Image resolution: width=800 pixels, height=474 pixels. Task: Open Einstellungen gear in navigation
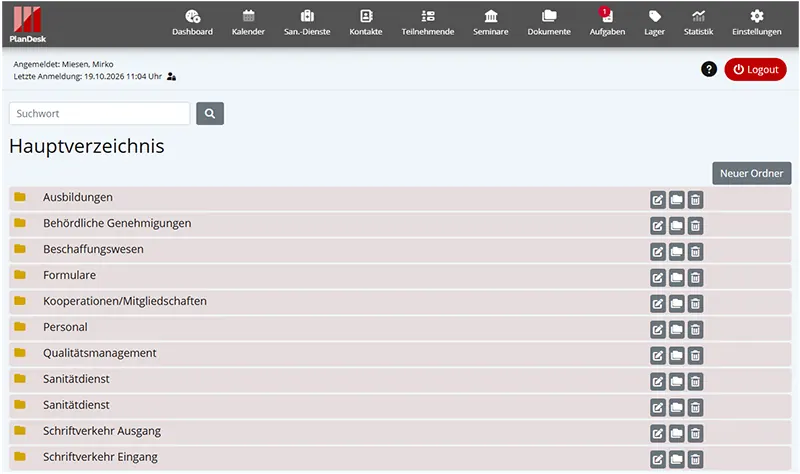(757, 23)
